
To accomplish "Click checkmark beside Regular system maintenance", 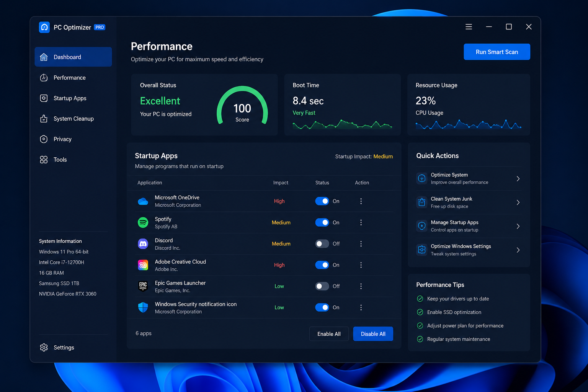I will tap(420, 339).
